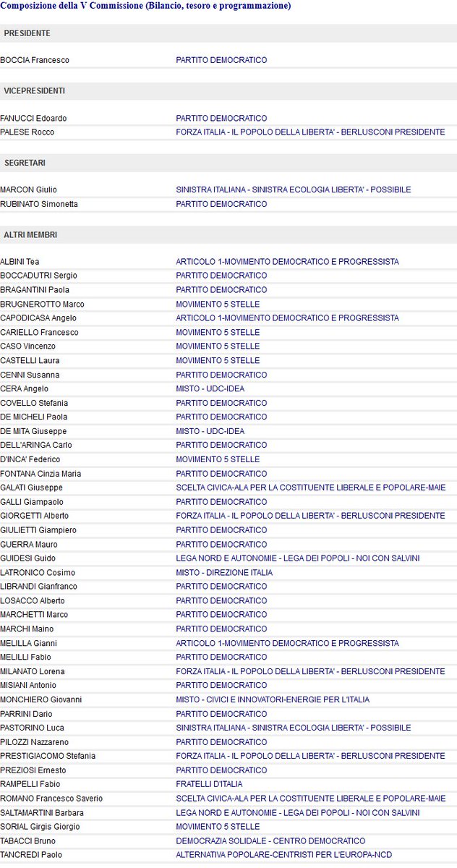This screenshot has height=868, width=457.
Task: Open SINISTRA ITALIANA link beside MARCON Giulio
Action: click(293, 190)
